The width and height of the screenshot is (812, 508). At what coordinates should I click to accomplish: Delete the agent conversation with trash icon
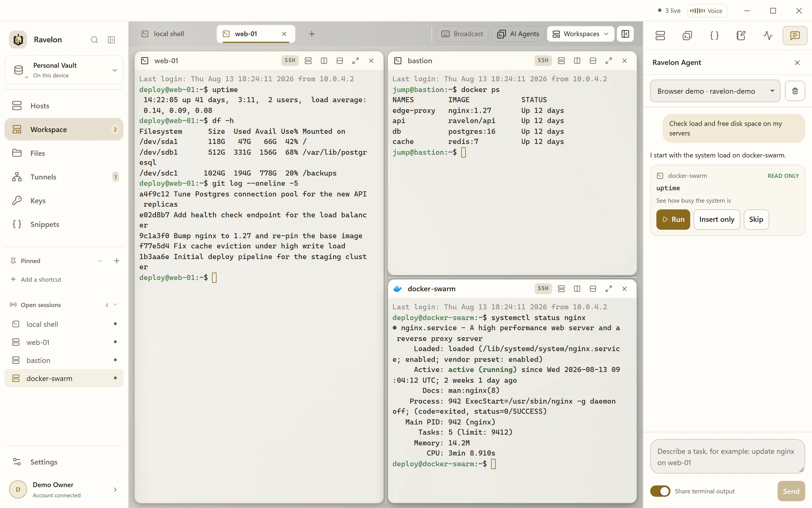(x=795, y=91)
